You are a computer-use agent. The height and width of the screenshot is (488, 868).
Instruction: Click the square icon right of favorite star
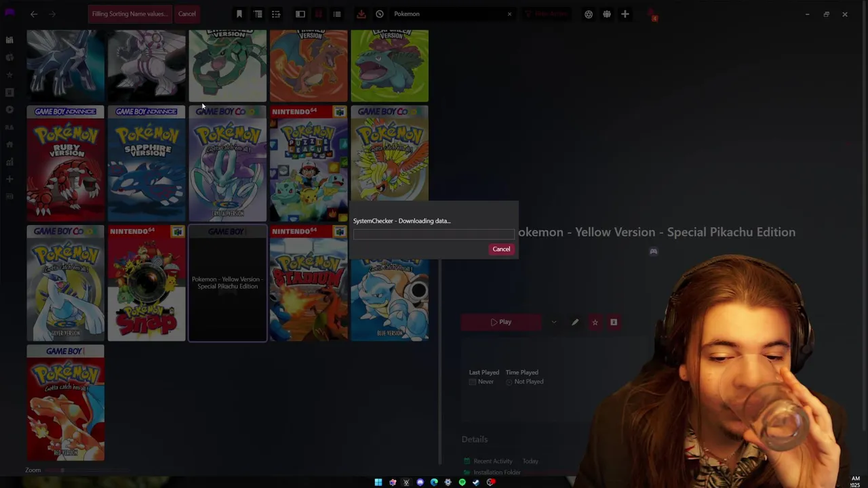[x=614, y=322]
